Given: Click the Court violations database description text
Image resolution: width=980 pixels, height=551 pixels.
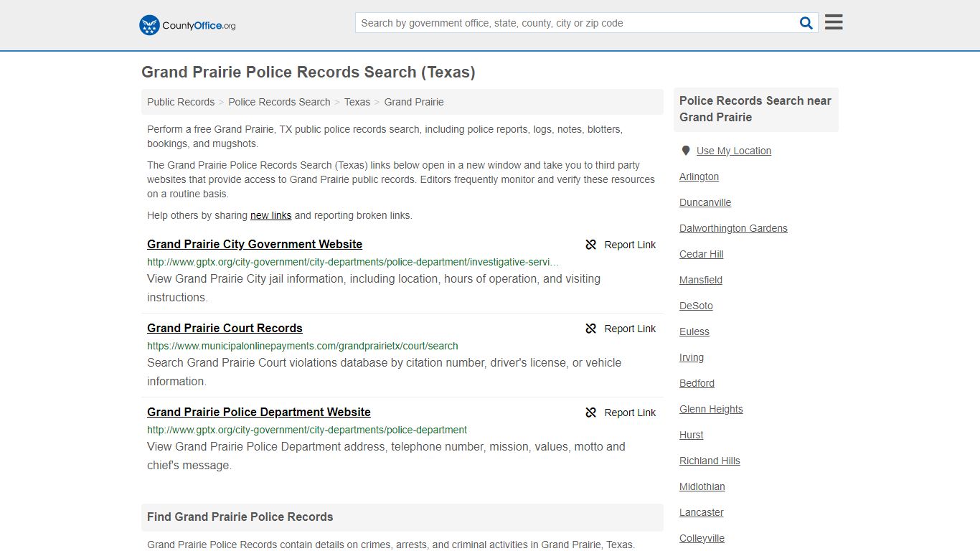Looking at the screenshot, I should [385, 372].
